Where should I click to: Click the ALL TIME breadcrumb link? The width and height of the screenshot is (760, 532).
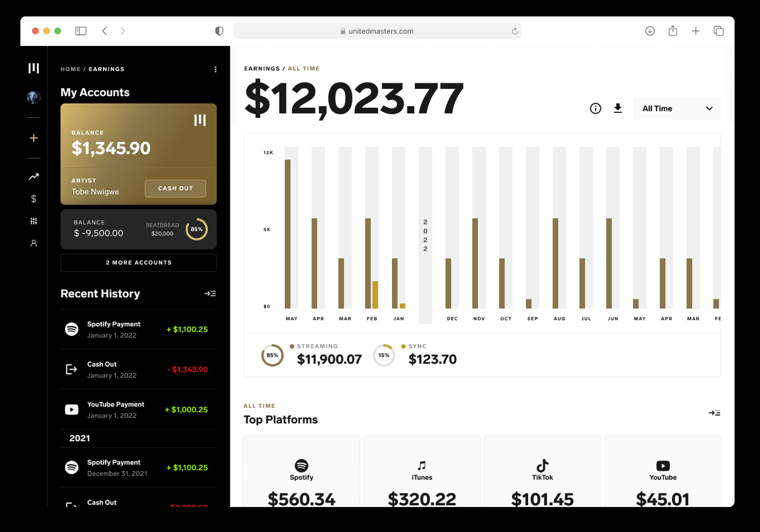(x=303, y=69)
